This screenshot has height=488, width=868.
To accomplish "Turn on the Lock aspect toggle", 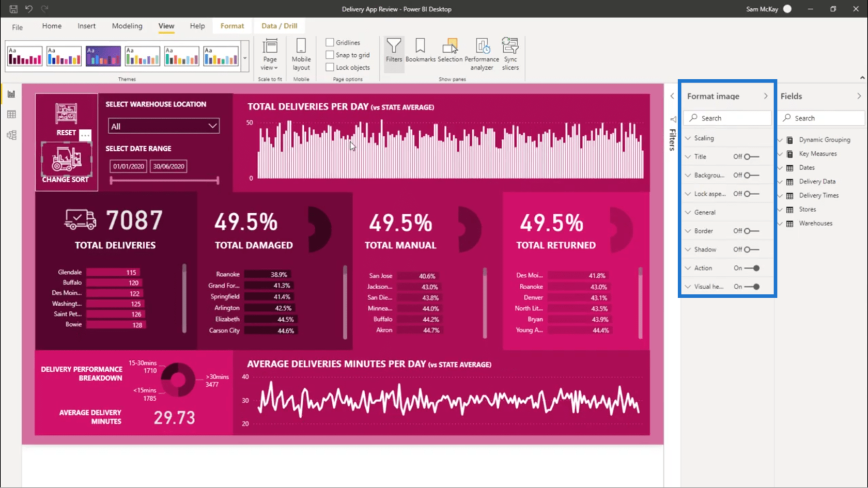I will pos(751,194).
